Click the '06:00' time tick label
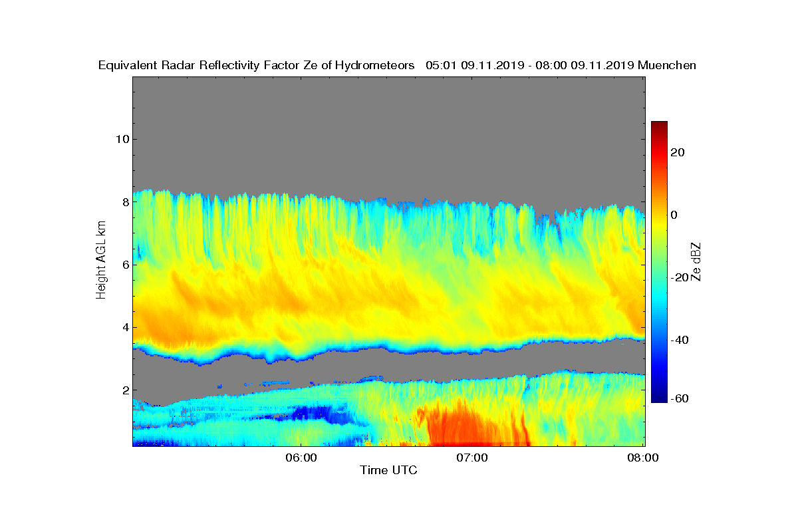The height and width of the screenshot is (532, 798). tap(301, 458)
